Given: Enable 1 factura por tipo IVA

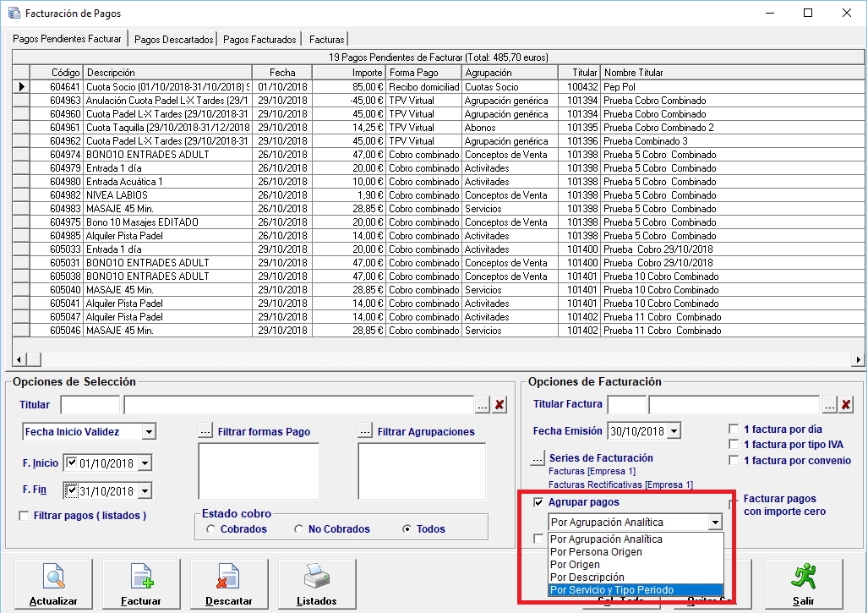Looking at the screenshot, I should coord(734,445).
